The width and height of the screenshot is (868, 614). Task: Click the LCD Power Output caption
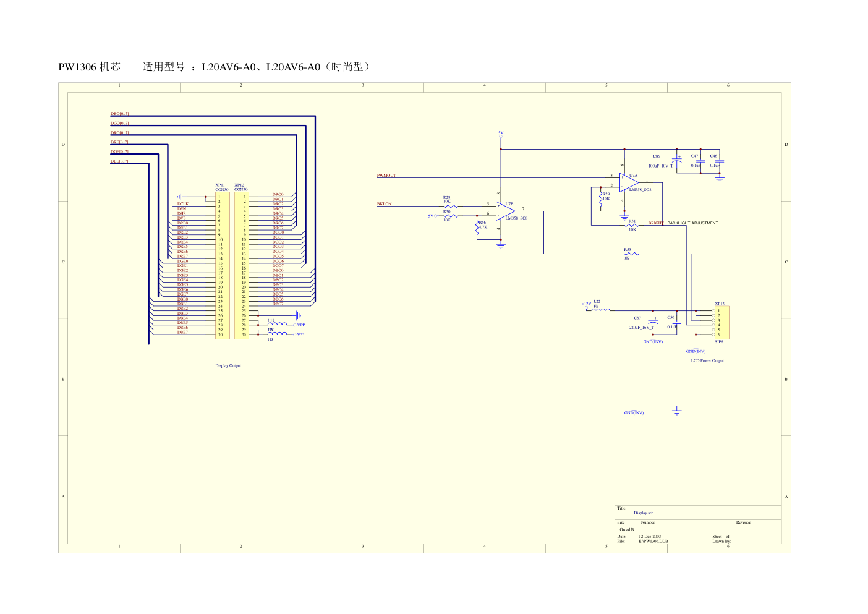(707, 361)
